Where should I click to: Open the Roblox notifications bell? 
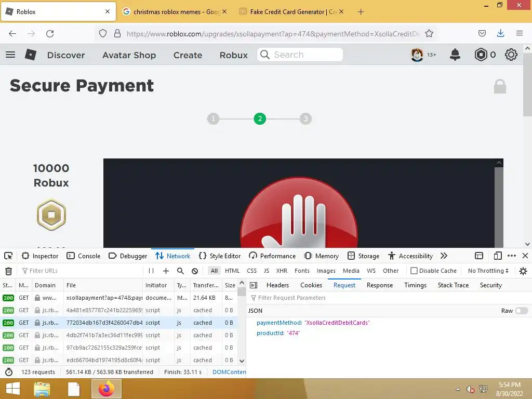pos(455,55)
